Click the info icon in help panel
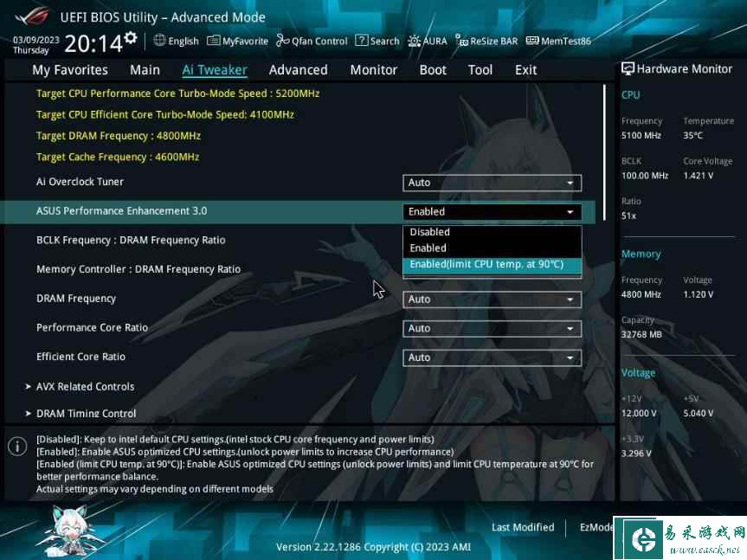 (17, 447)
